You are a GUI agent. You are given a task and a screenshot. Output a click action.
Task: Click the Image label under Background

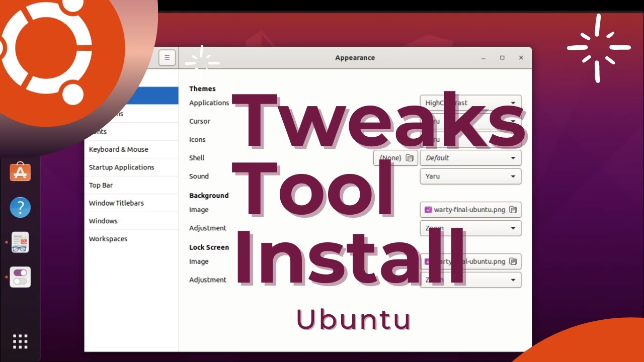coord(199,210)
